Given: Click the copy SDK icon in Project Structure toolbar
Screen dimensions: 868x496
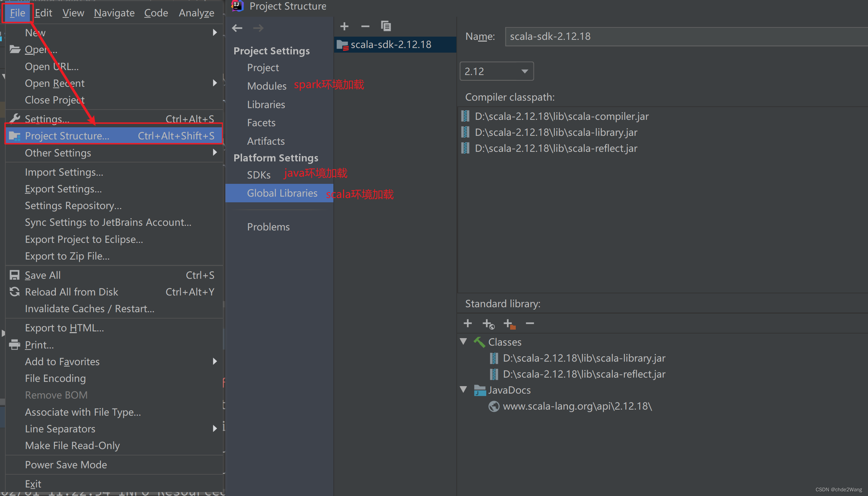Looking at the screenshot, I should click(386, 26).
